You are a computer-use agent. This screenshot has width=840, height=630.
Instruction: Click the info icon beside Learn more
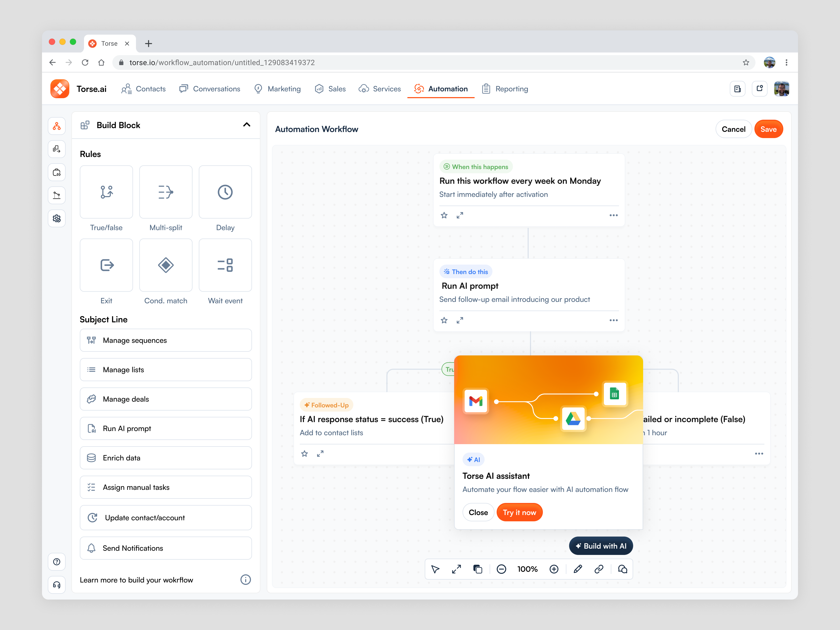pos(246,580)
